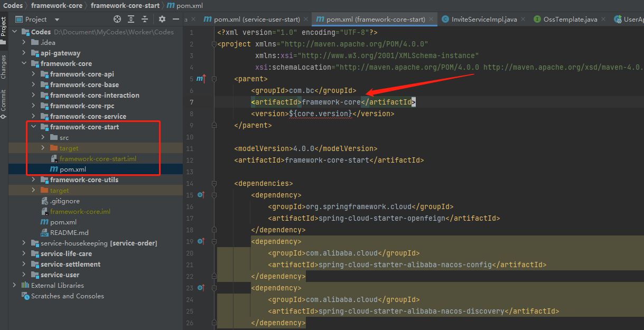This screenshot has height=330, width=644.
Task: Click the framework-core-start.iml file icon
Action: point(54,158)
